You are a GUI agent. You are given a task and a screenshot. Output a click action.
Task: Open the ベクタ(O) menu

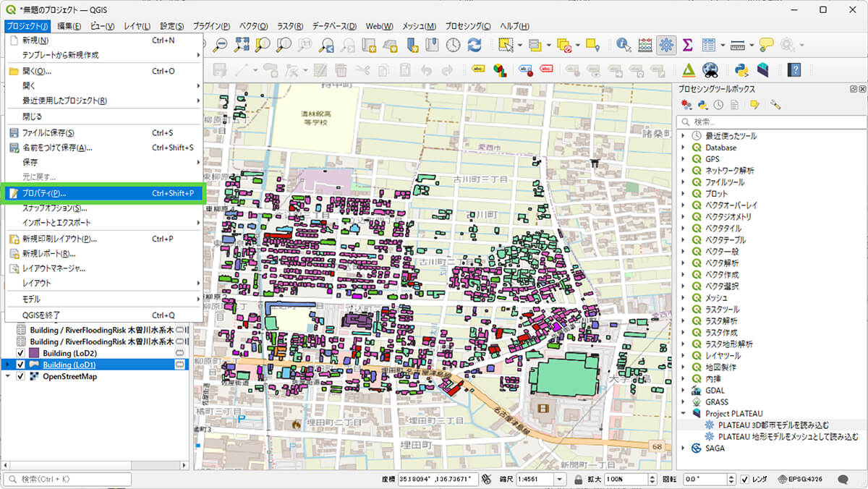[x=253, y=26]
